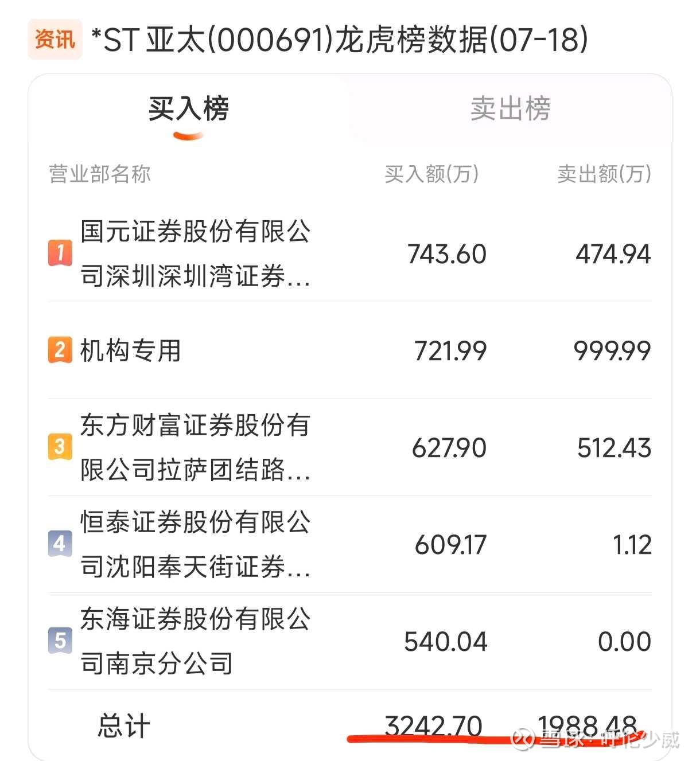
Task: Click the buy amount 743.60
Action: 447,254
